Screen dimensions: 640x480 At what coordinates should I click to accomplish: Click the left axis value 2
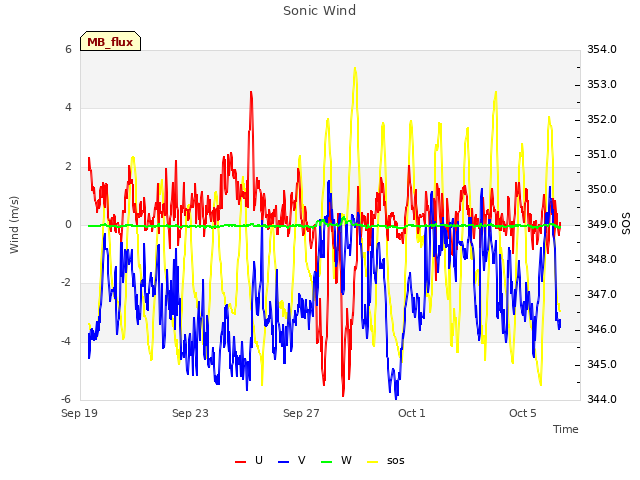(x=68, y=166)
